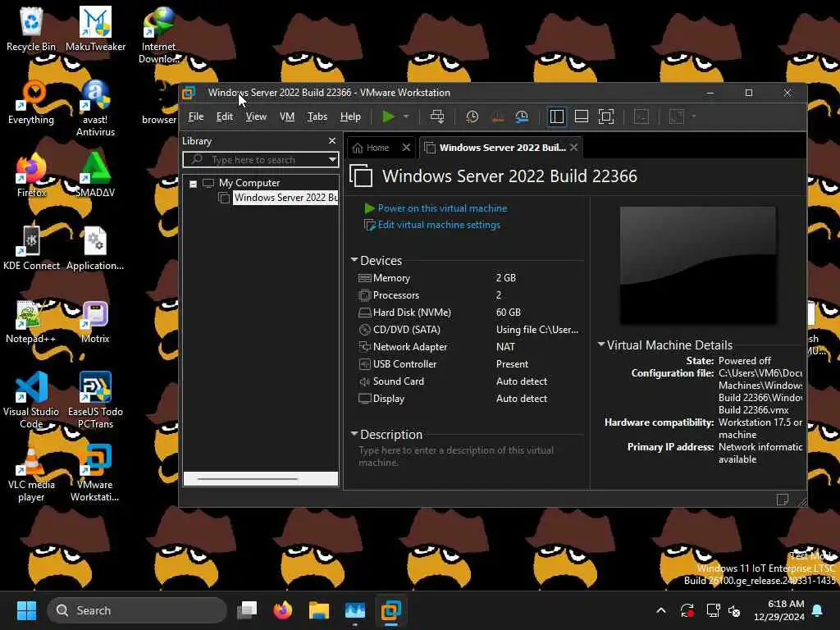Viewport: 840px width, 630px height.
Task: Click the taskbar Search box
Action: tap(137, 610)
